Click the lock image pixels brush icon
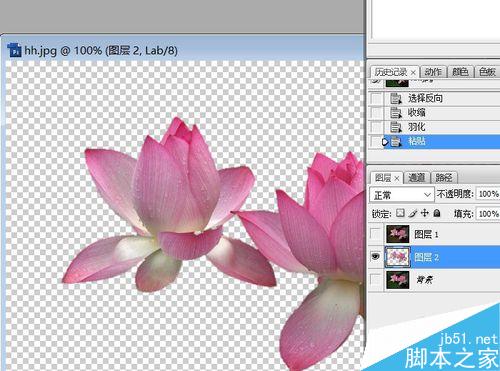This screenshot has width=500, height=371. pos(413,213)
